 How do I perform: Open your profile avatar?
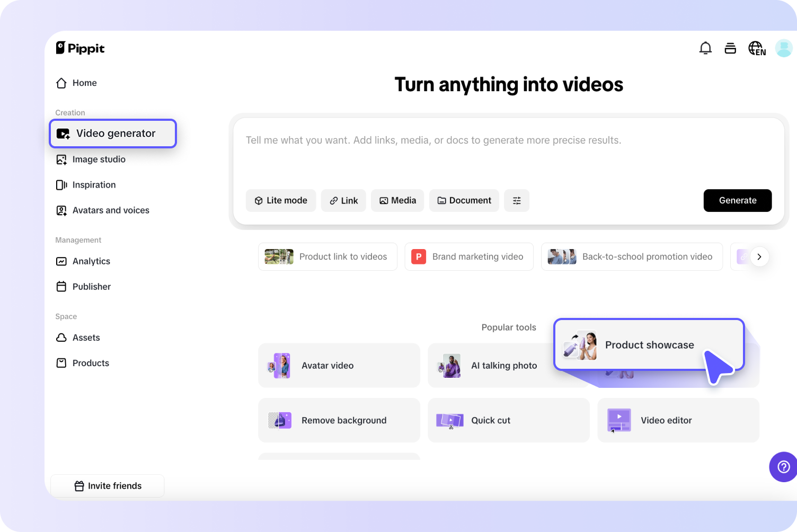coord(784,48)
